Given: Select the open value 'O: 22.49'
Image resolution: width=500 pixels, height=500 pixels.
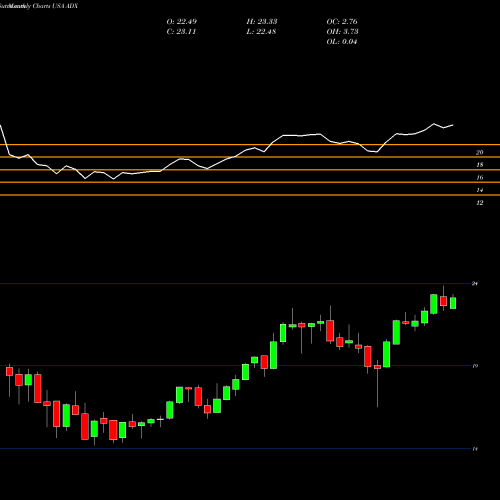Looking at the screenshot, I should click(182, 22).
